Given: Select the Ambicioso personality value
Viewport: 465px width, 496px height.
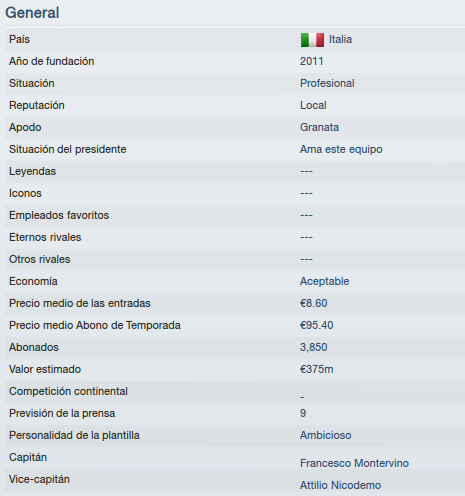Looking at the screenshot, I should (x=326, y=435).
